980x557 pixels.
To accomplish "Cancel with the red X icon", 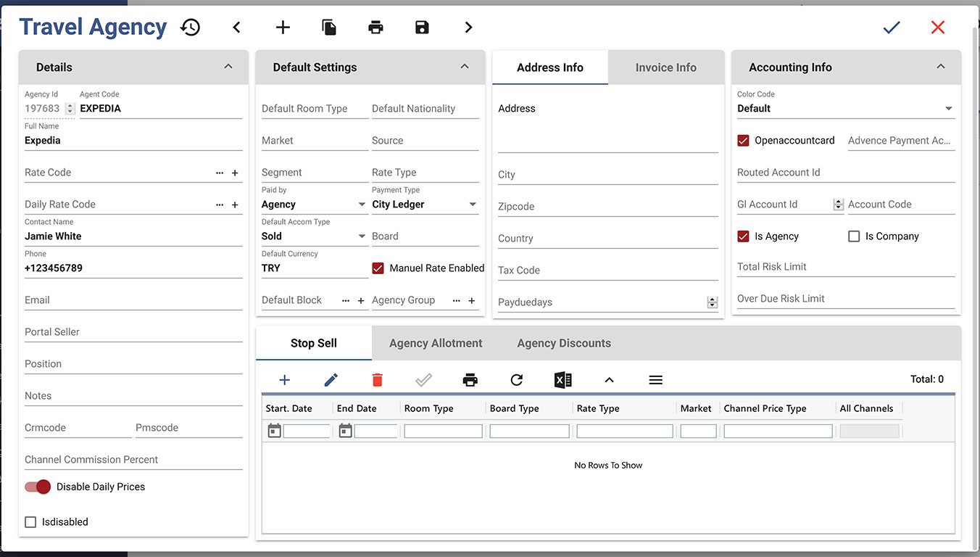I will 938,28.
